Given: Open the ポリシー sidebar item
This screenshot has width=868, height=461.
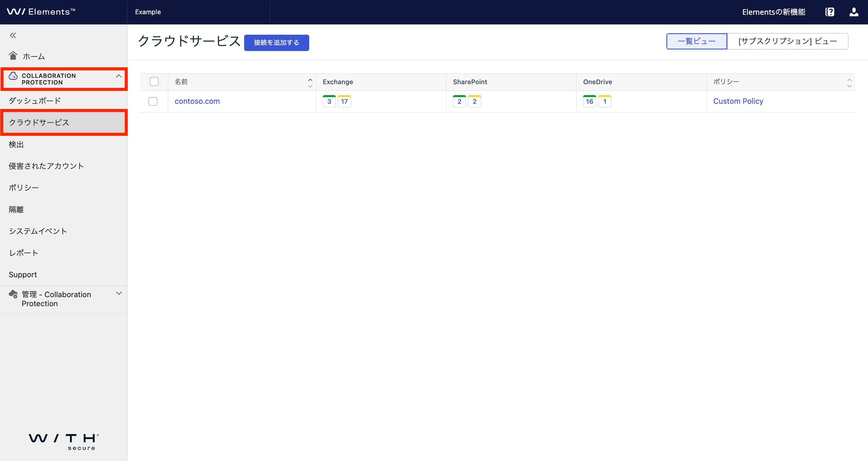Looking at the screenshot, I should tap(64, 187).
